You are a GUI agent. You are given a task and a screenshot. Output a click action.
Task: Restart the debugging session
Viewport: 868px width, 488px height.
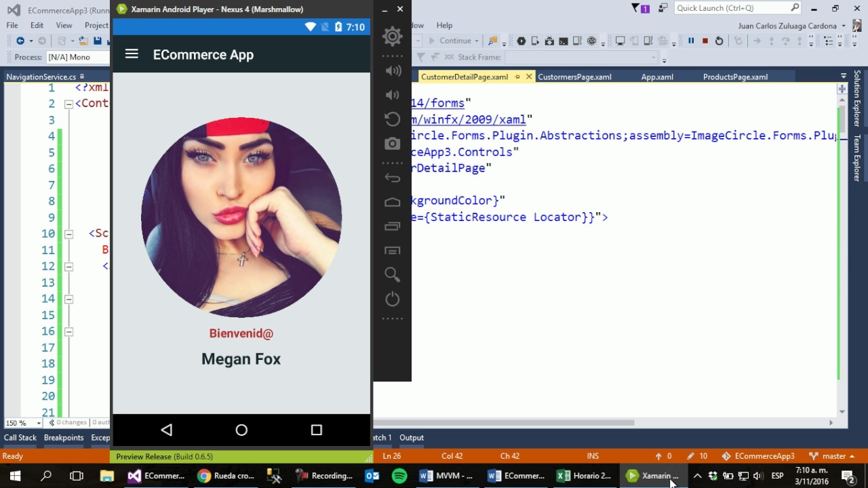[719, 41]
